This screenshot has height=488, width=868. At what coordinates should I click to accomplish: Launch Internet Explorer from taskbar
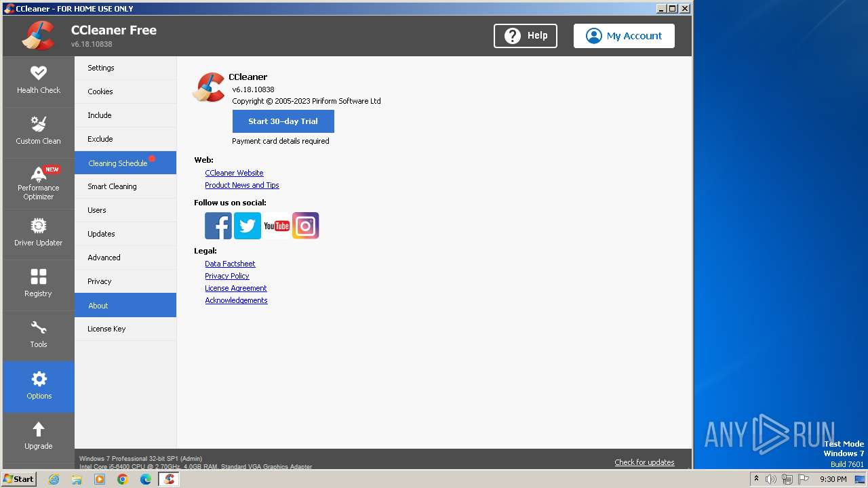tap(54, 479)
